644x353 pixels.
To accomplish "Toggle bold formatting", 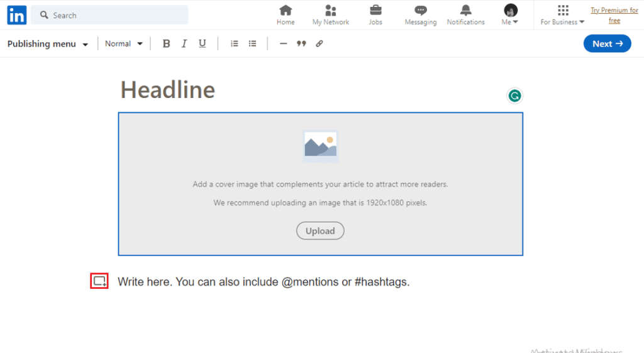I will [x=166, y=44].
